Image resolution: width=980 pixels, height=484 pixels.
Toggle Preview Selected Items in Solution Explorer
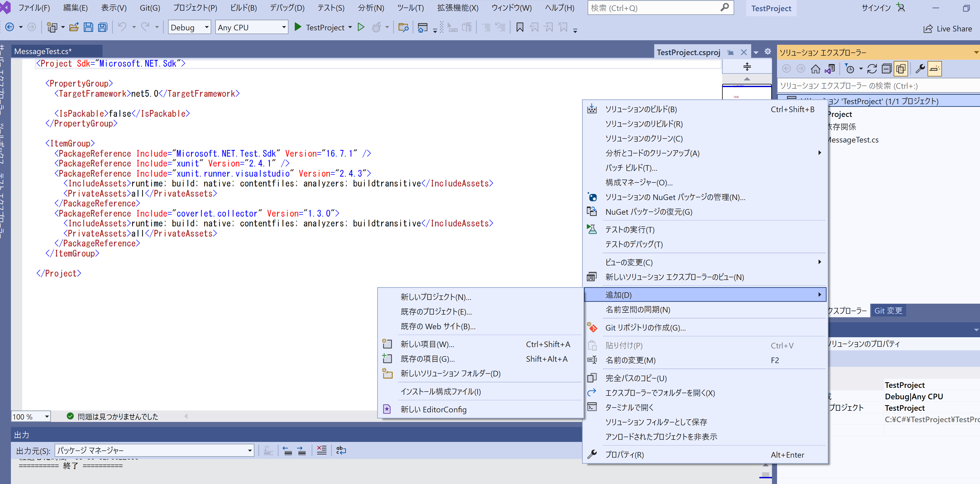coord(901,68)
